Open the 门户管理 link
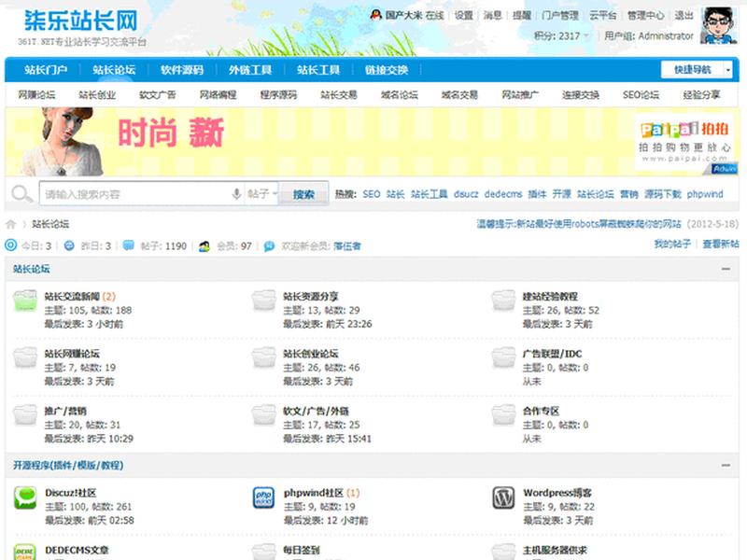Image resolution: width=747 pixels, height=560 pixels. point(559,15)
